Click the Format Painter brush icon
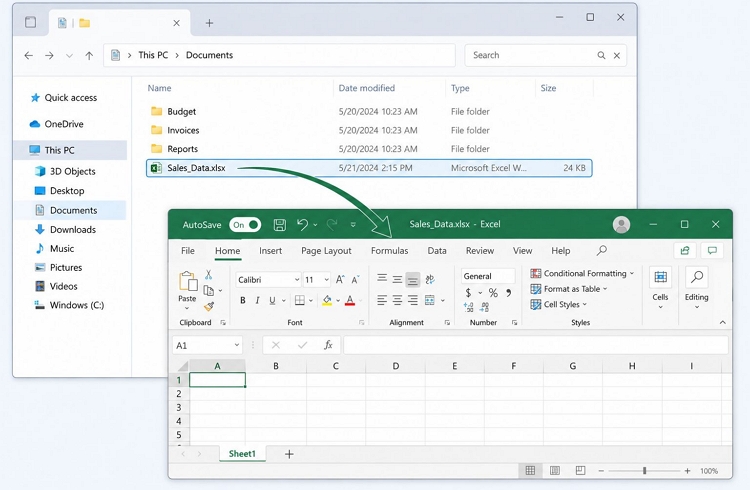 coord(209,306)
